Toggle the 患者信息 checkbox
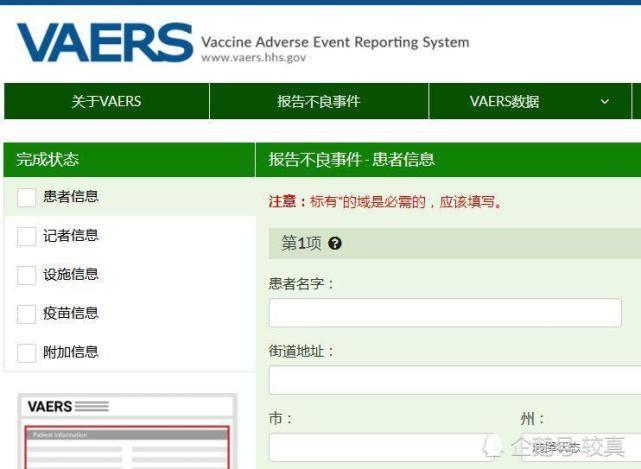 pos(27,197)
